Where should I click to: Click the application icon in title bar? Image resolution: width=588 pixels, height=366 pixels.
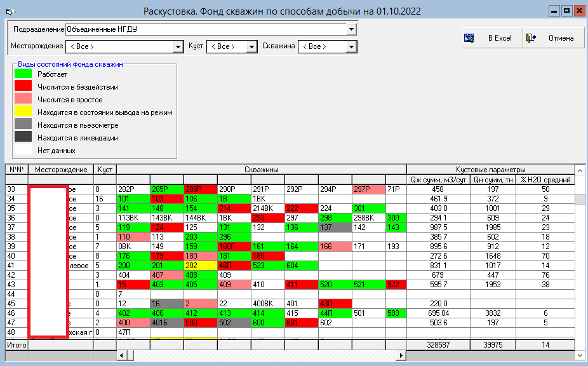coord(11,11)
